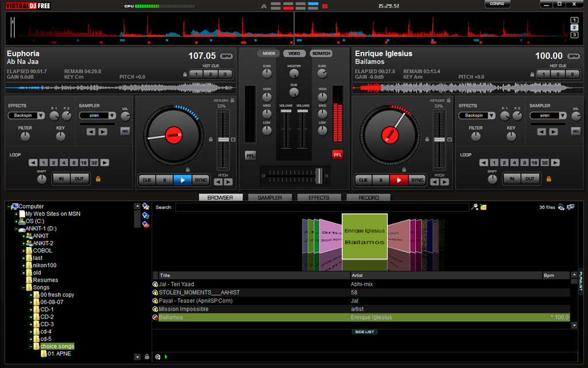Open the SIDE LIST panel
Viewport: 588px width, 368px height.
pos(365,332)
